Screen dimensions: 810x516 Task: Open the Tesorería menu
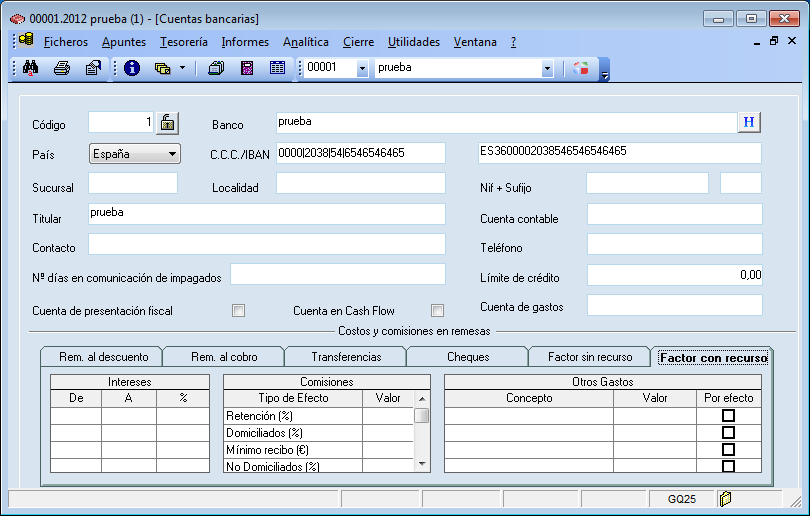[x=184, y=42]
